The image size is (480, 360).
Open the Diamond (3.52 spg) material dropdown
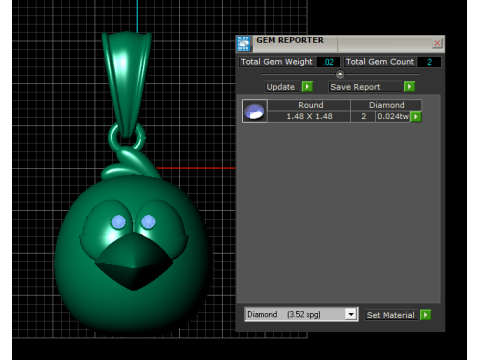tap(351, 314)
